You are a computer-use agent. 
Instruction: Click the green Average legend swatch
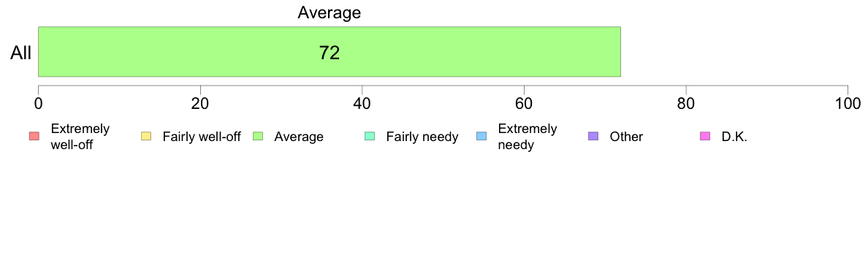coord(258,137)
